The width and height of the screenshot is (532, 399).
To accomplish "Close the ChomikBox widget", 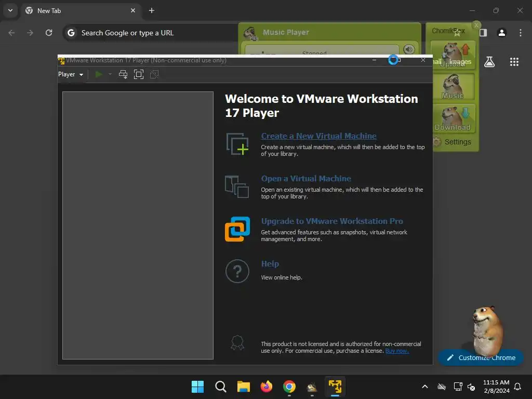I will tap(476, 25).
